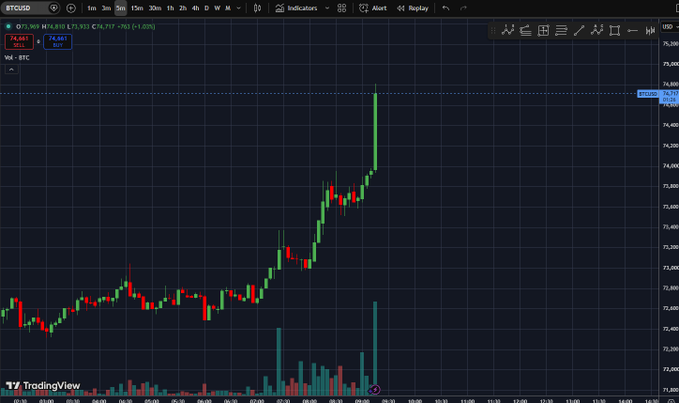Select the Fib fan drawing tool

525,30
